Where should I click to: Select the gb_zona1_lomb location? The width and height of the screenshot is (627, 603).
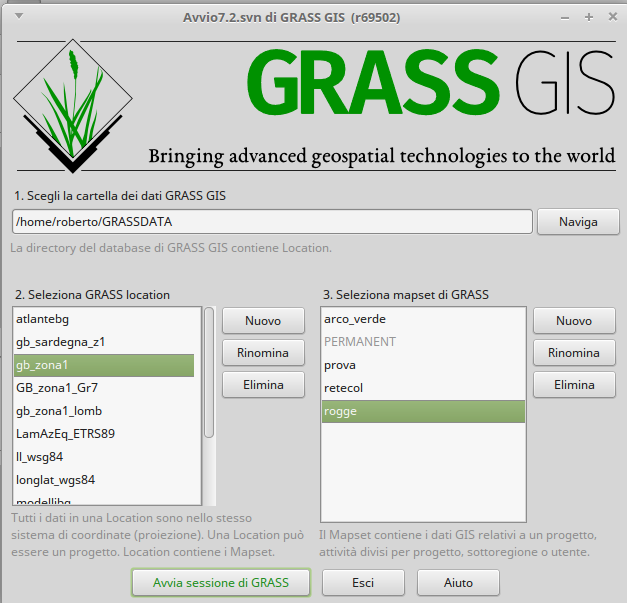104,411
